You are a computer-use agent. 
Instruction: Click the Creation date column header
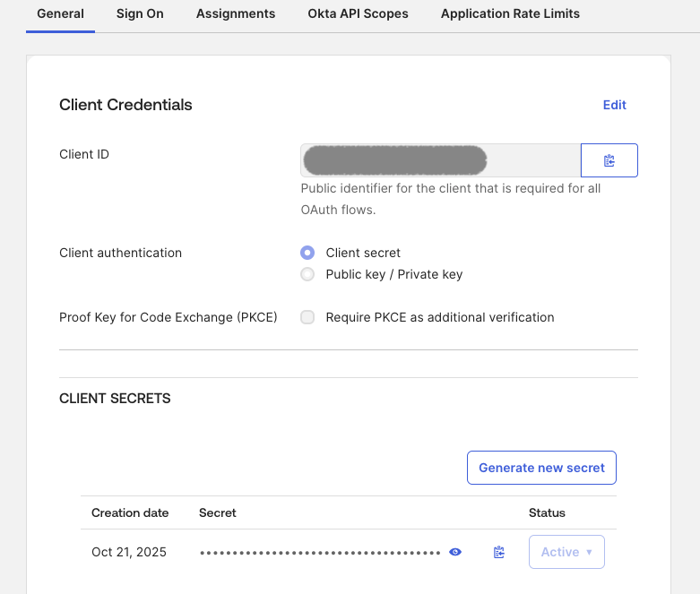(130, 512)
